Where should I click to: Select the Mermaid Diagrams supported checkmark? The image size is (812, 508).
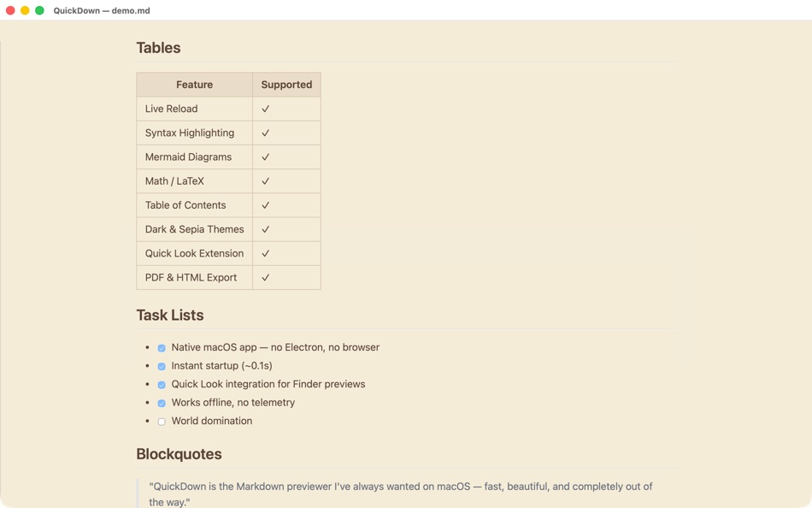(x=265, y=157)
